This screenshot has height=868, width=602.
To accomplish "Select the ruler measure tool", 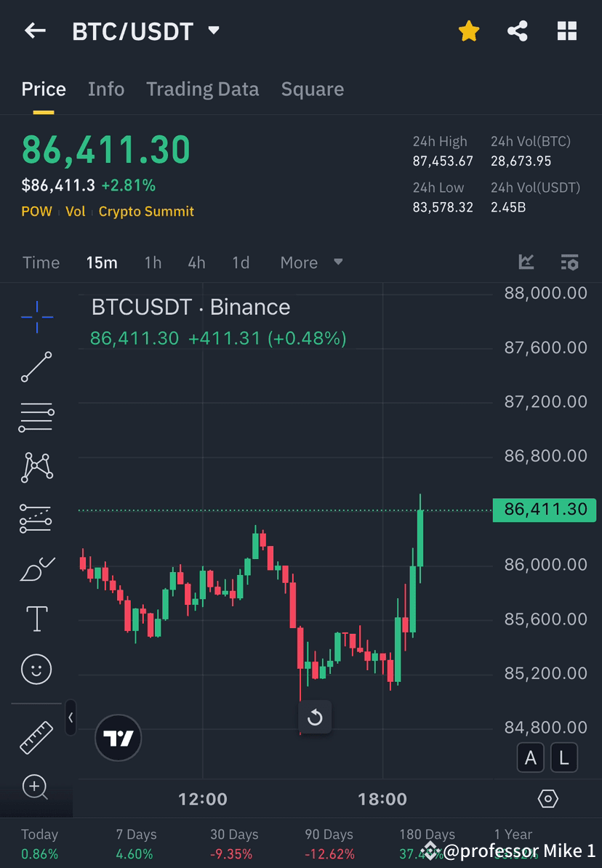I will [36, 736].
